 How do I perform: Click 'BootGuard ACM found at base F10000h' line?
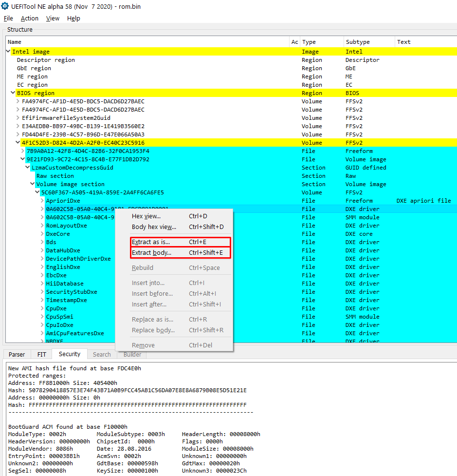coord(68,427)
